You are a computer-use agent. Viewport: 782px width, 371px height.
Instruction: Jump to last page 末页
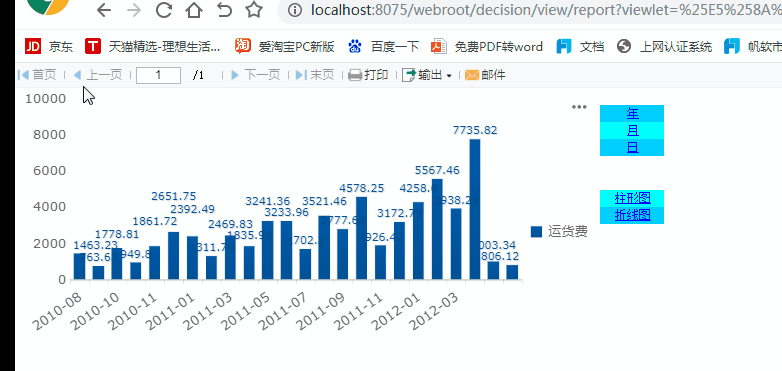(x=315, y=75)
